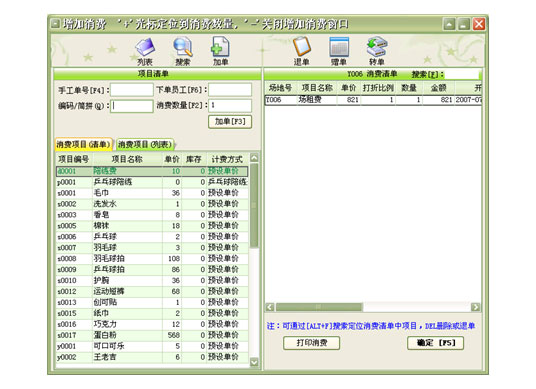The width and height of the screenshot is (536, 389).
Task: Click the window icon in title bar
Action: click(55, 24)
